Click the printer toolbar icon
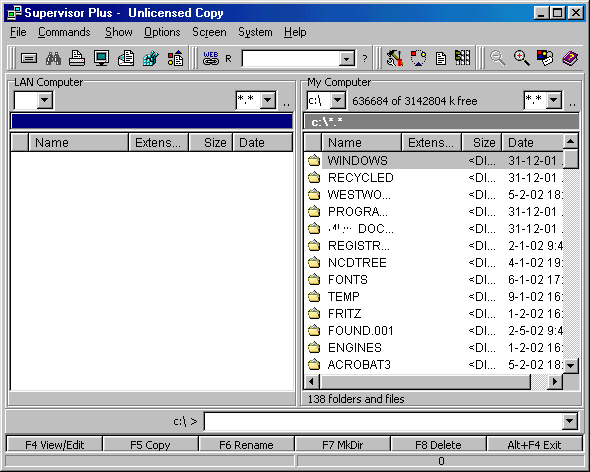Screen dimensions: 590x472 click(x=77, y=58)
